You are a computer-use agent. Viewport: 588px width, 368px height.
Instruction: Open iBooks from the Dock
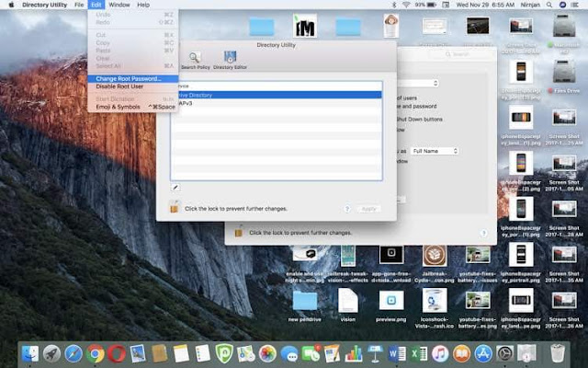coord(461,354)
